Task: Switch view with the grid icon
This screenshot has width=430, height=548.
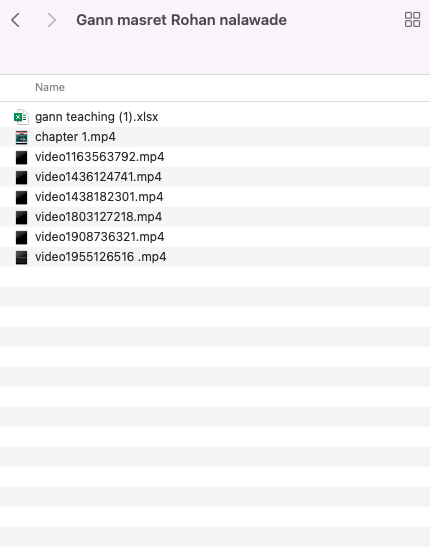Action: point(412,20)
